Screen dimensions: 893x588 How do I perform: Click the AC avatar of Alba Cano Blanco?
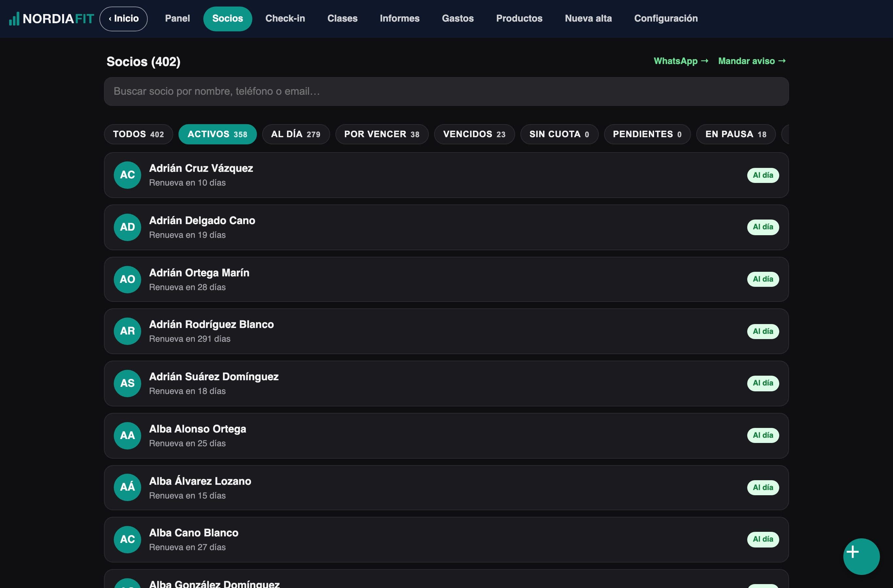tap(127, 539)
